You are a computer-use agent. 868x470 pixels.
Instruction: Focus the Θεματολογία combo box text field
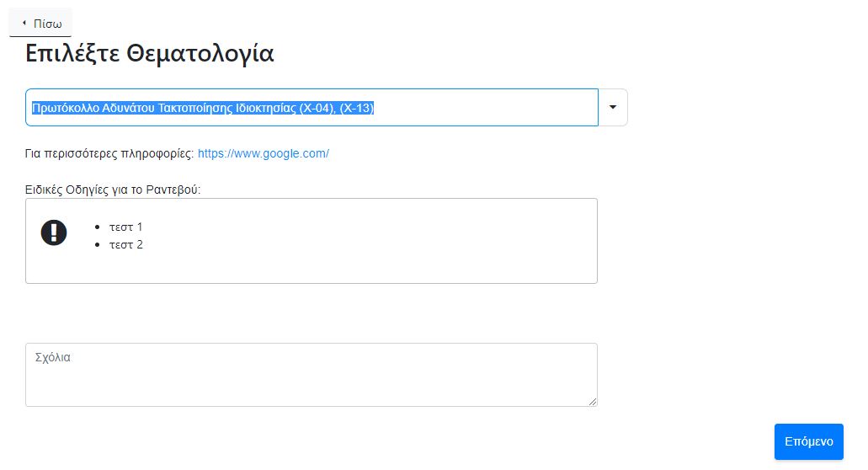pyautogui.click(x=312, y=108)
